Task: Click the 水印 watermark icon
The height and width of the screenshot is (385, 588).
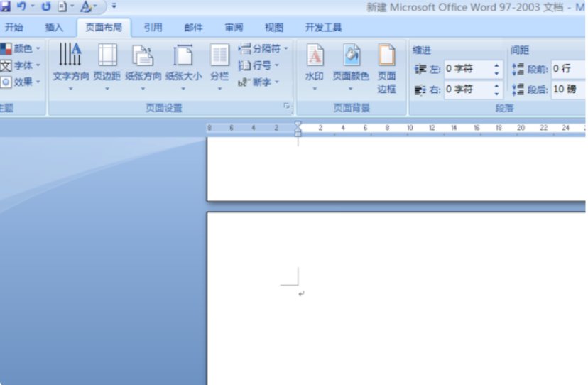Action: 315,55
